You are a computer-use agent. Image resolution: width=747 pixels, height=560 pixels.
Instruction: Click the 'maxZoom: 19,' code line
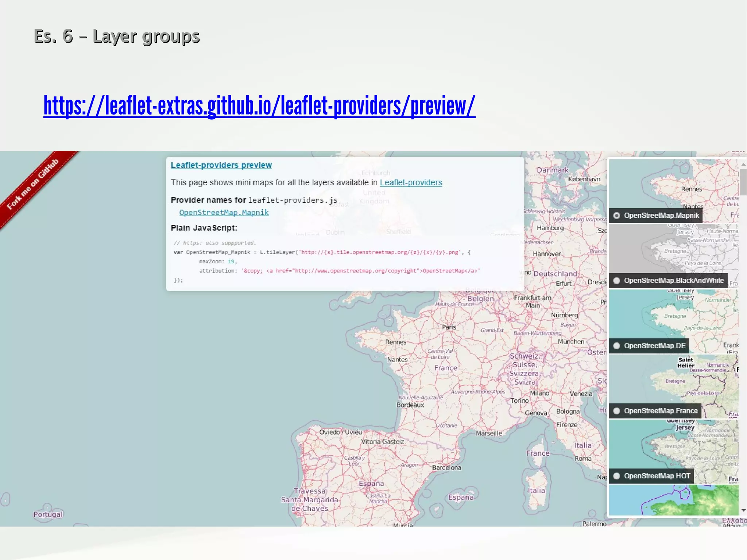(x=218, y=261)
